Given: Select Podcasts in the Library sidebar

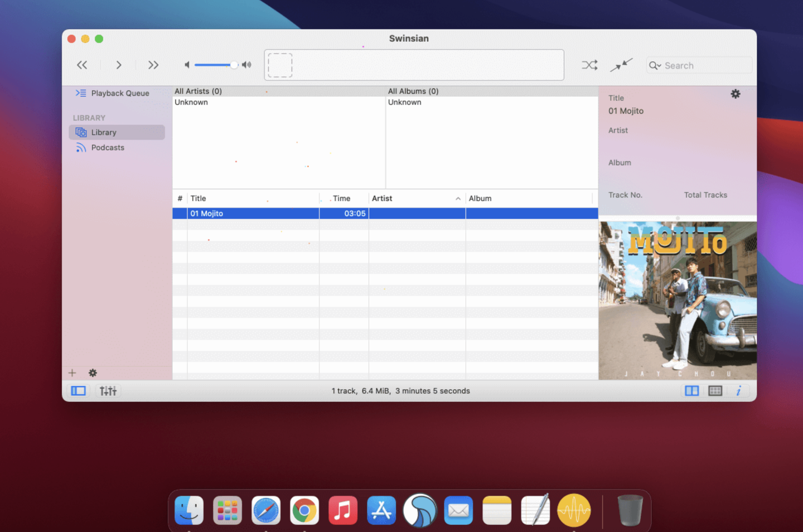Looking at the screenshot, I should [x=107, y=147].
